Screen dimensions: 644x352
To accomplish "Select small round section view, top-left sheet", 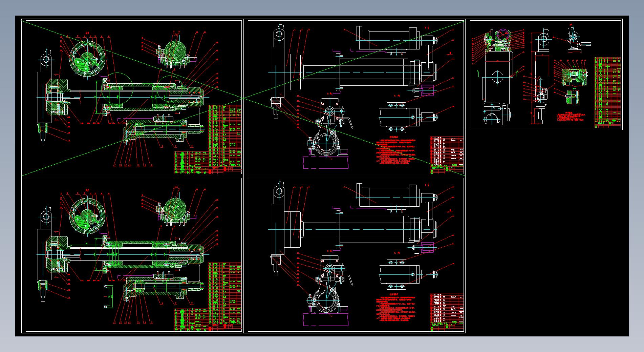I will click(x=175, y=52).
